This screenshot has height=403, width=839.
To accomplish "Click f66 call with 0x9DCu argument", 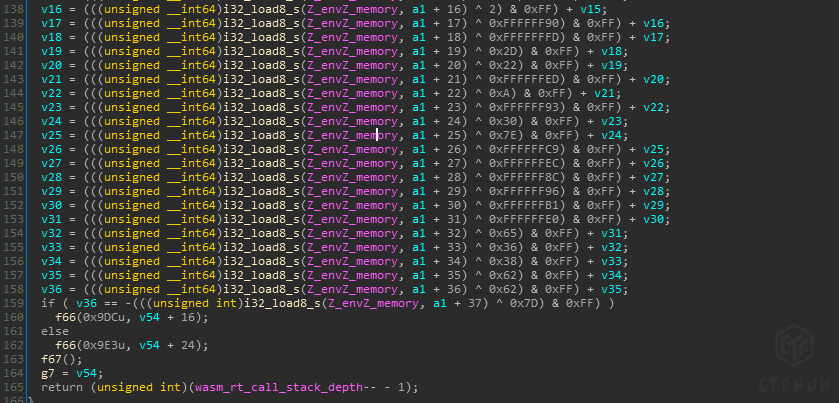I will tap(66, 317).
